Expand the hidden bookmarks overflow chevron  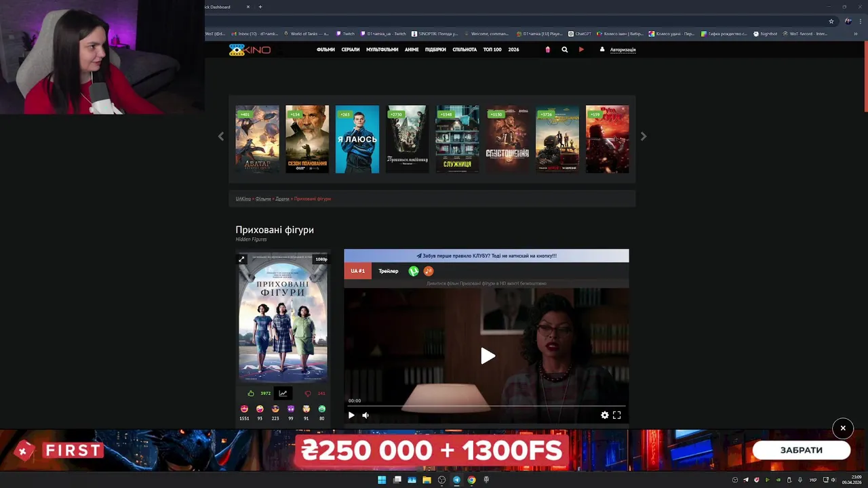pyautogui.click(x=856, y=33)
